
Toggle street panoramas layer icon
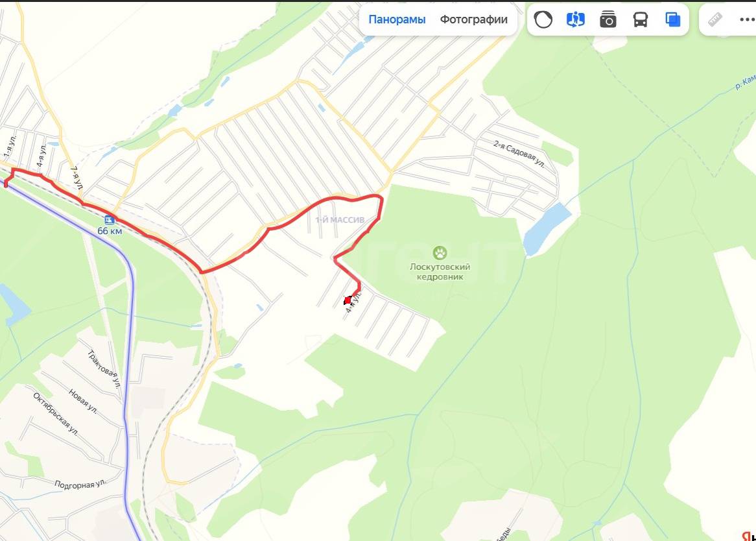[x=575, y=19]
